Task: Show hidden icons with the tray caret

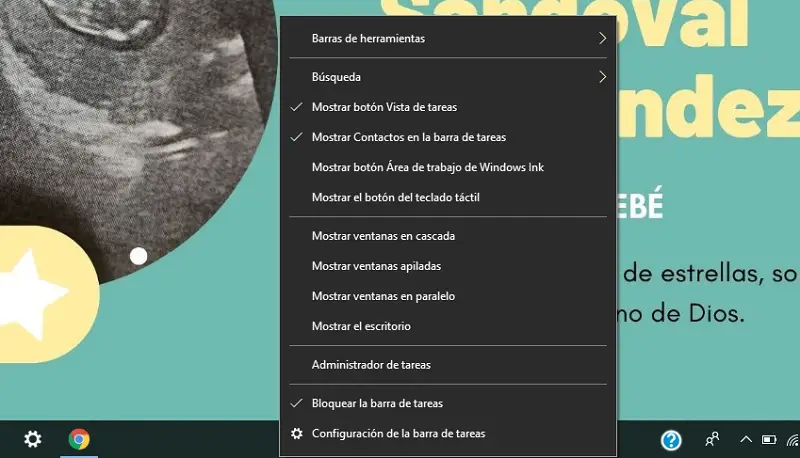Action: (x=746, y=439)
